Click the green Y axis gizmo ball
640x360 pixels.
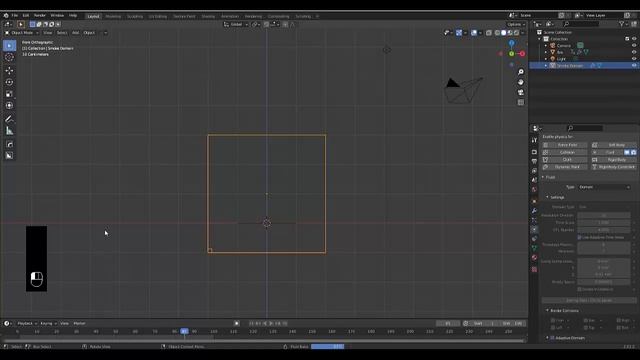(x=511, y=54)
